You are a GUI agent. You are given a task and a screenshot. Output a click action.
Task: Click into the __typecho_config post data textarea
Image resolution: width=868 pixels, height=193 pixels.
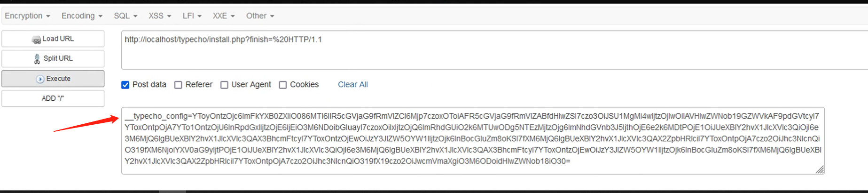click(x=473, y=141)
